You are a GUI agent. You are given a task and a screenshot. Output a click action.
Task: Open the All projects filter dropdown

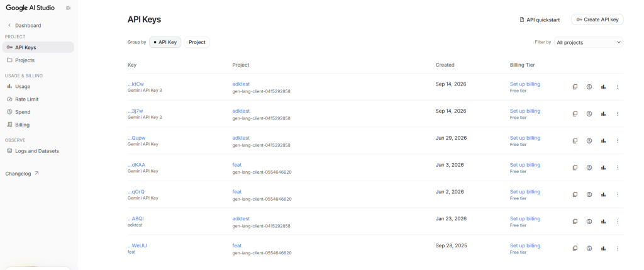point(589,42)
